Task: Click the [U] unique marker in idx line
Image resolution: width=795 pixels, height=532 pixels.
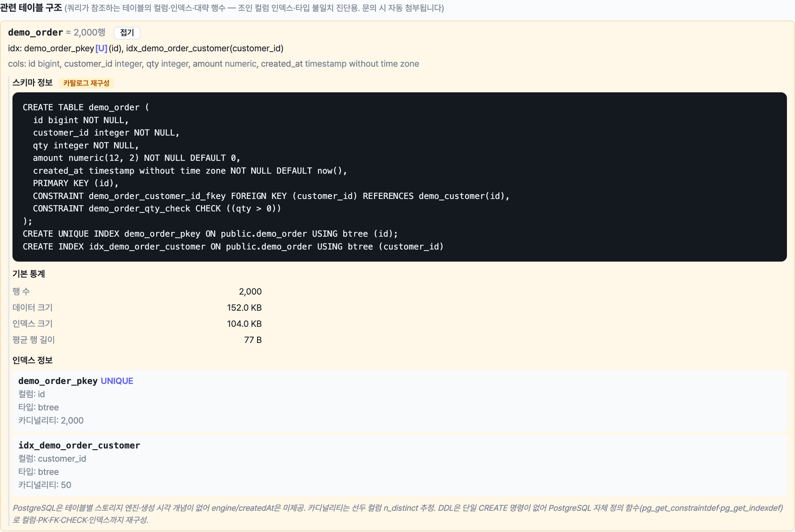Action: pos(102,48)
